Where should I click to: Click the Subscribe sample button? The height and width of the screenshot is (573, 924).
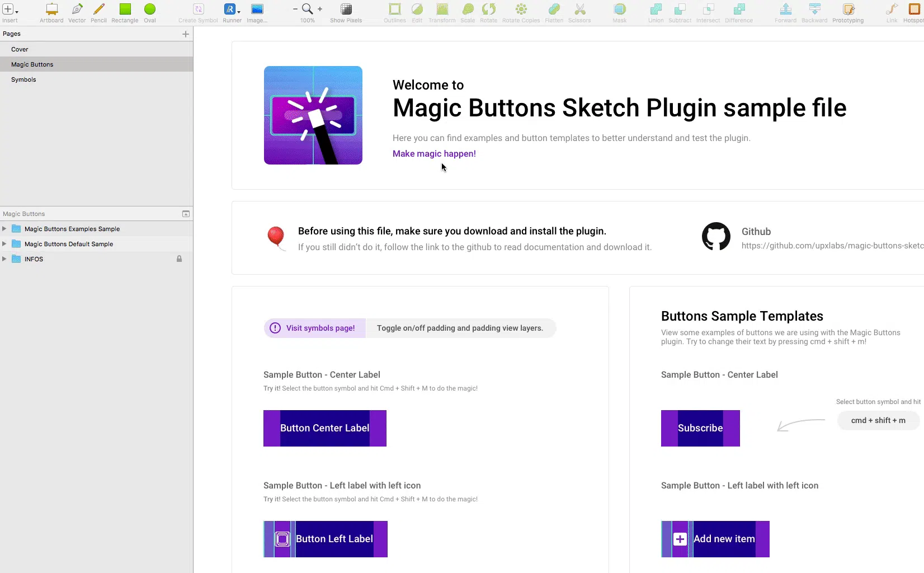click(x=700, y=428)
